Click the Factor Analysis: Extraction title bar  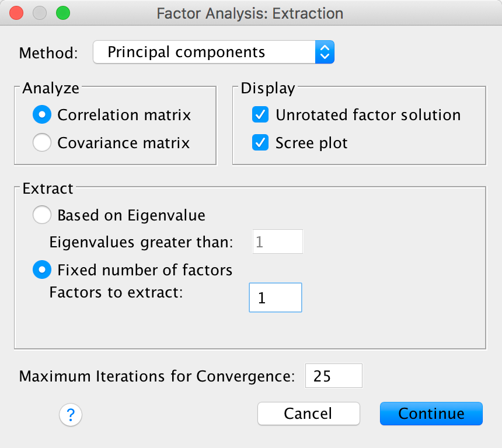(x=250, y=13)
